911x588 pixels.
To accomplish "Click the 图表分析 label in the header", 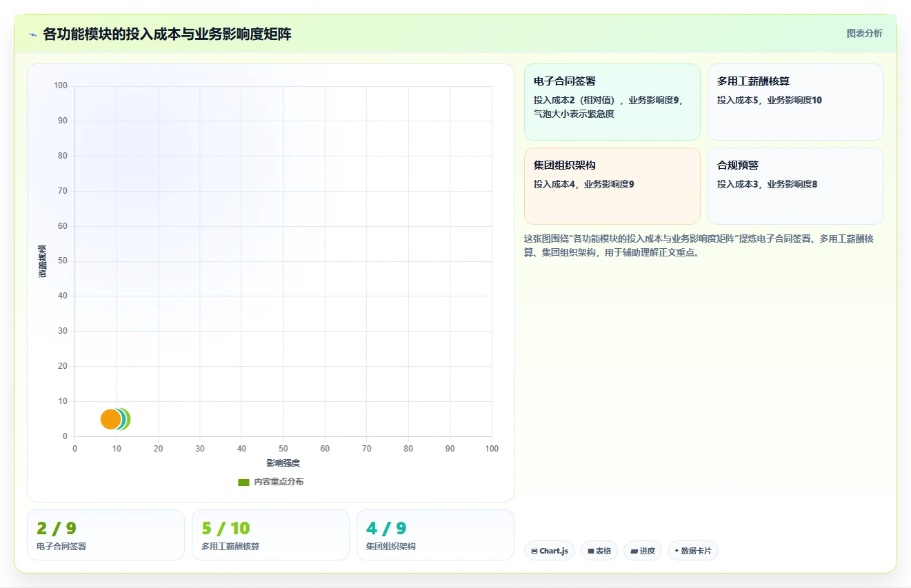I will (x=864, y=33).
